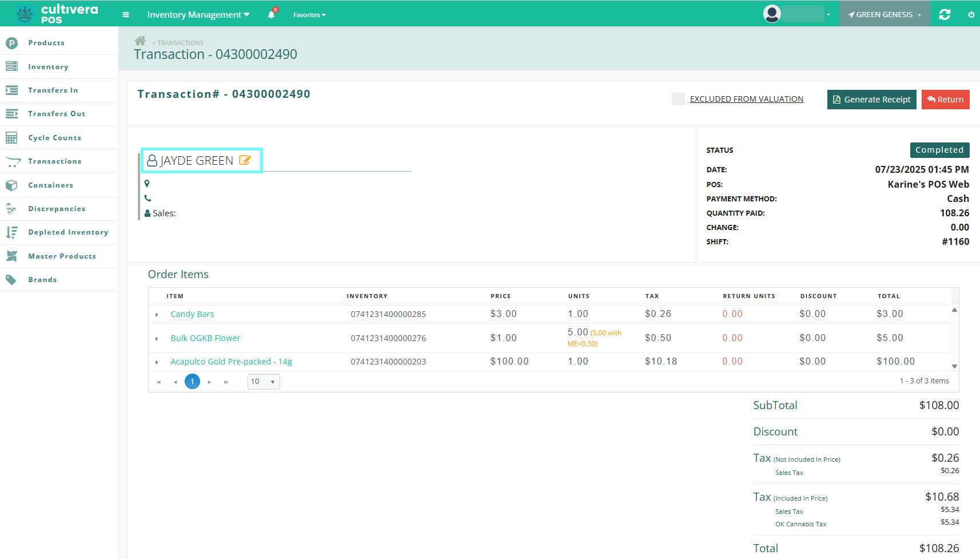Click the Completed status badge
This screenshot has height=559, width=980.
[940, 150]
